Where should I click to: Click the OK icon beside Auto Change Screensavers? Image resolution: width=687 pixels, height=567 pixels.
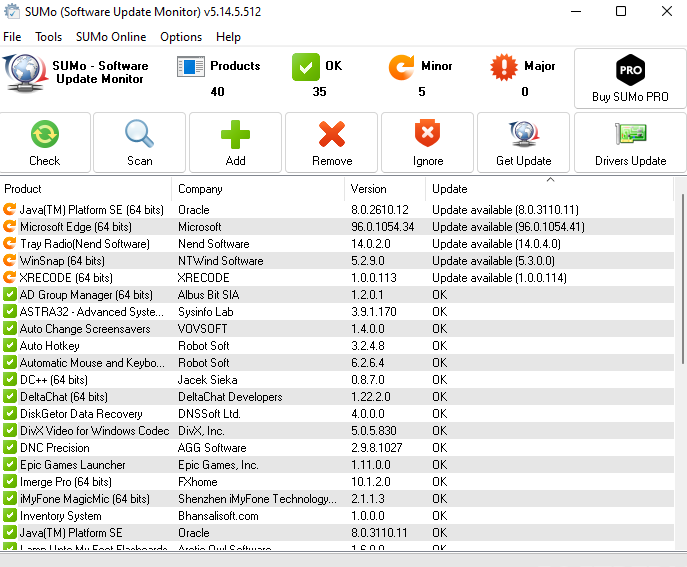[x=10, y=328]
